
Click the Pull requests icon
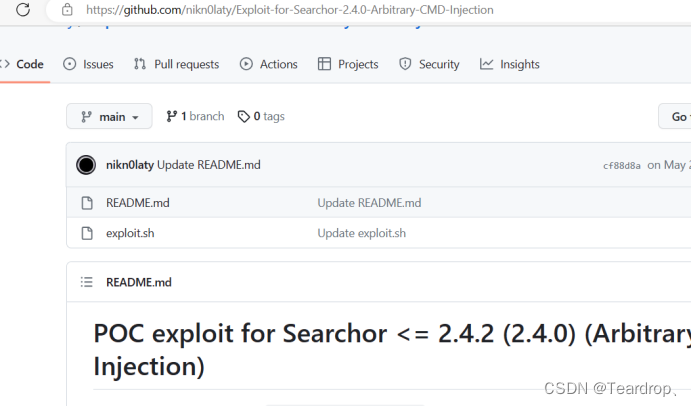click(x=140, y=64)
